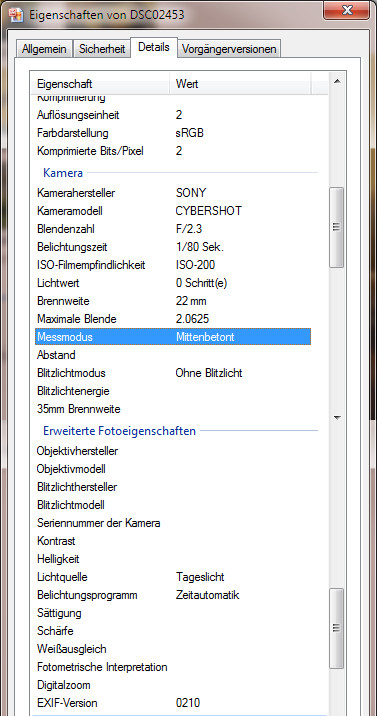Open the Vorgängerversionen tab
The height and width of the screenshot is (716, 377).
(x=229, y=49)
